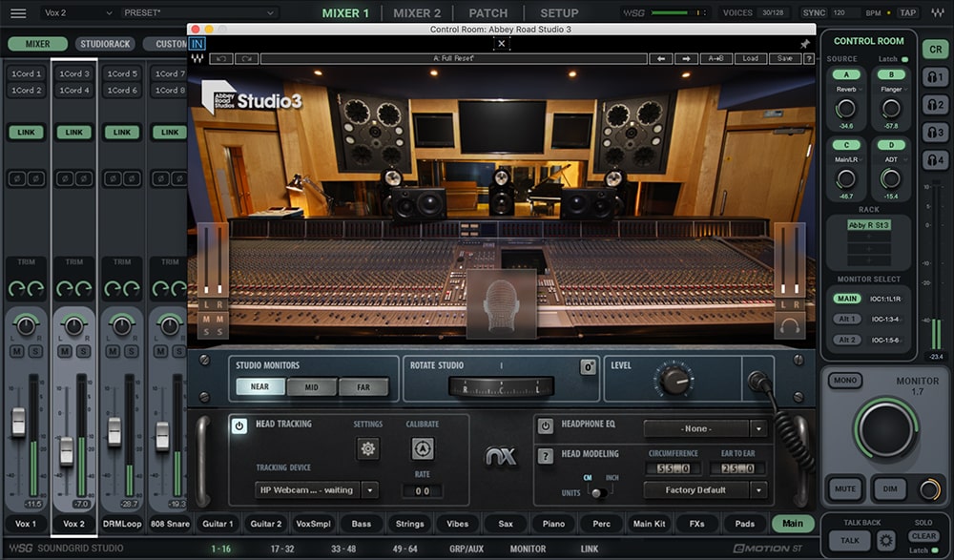Viewport: 954px width, 560px height.
Task: Click the Save preset button
Action: coord(785,58)
